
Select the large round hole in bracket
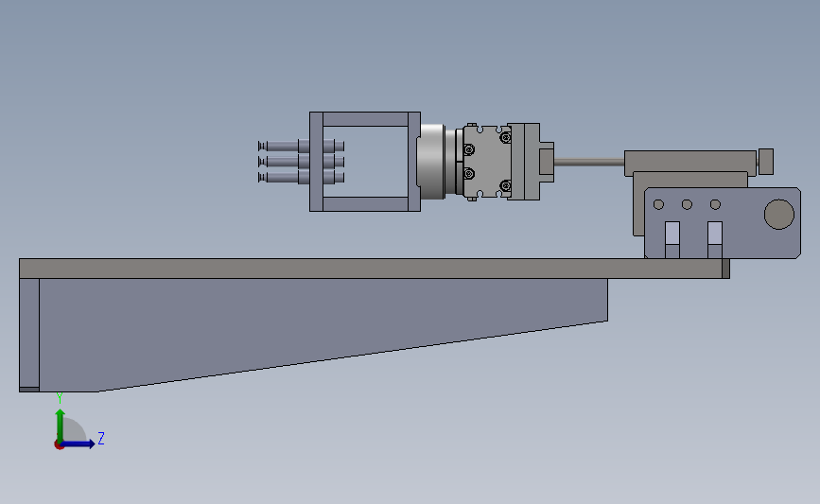[779, 215]
